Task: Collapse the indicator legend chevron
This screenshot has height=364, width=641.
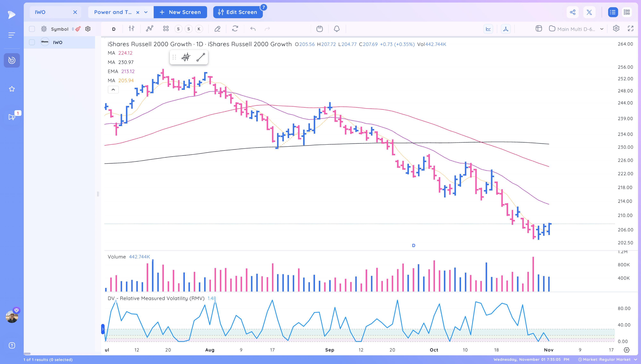Action: point(113,90)
